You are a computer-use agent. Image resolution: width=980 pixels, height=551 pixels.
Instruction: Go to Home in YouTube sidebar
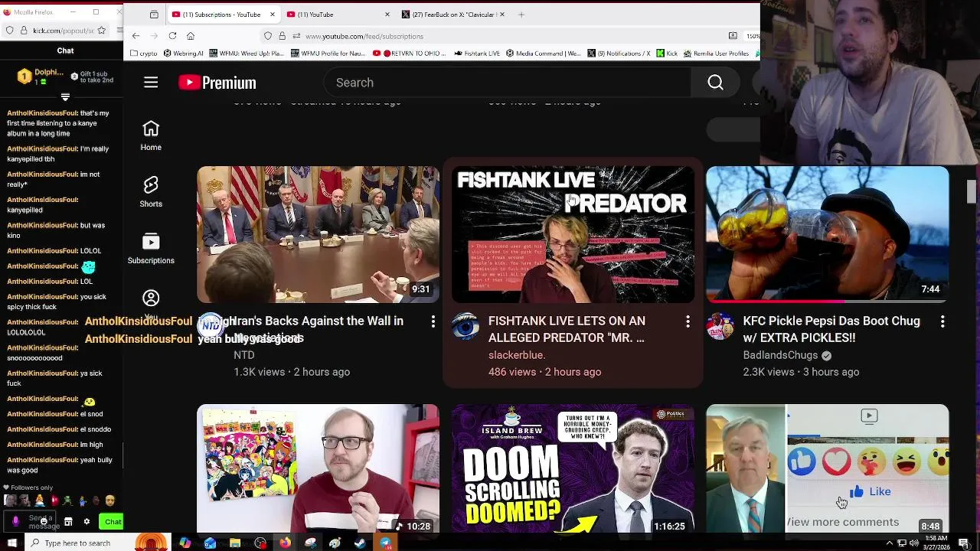coord(151,136)
